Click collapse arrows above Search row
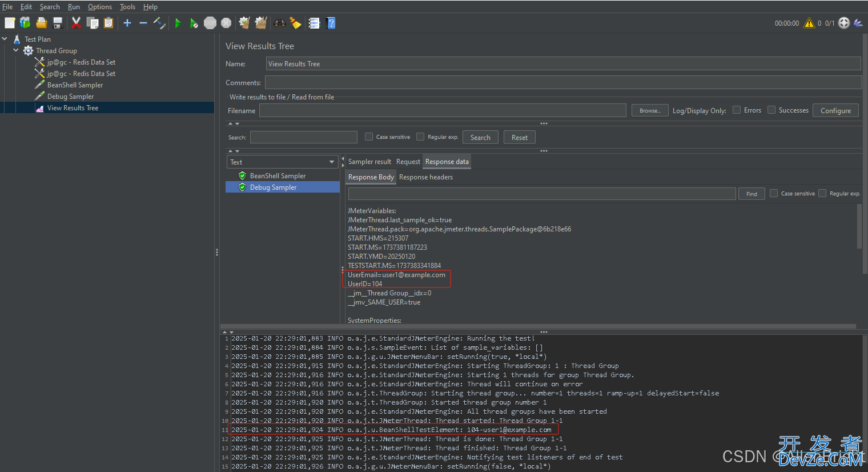Screen dimensions: 868x472 234,123
